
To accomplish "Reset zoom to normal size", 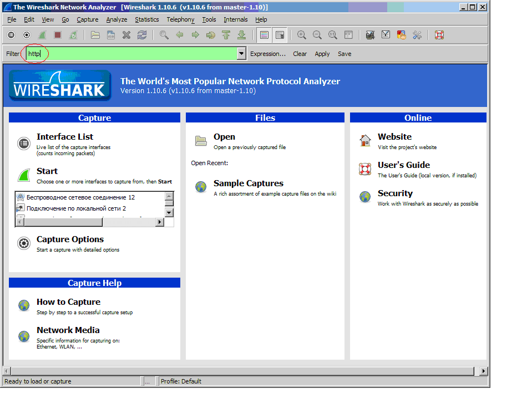I will coord(333,35).
